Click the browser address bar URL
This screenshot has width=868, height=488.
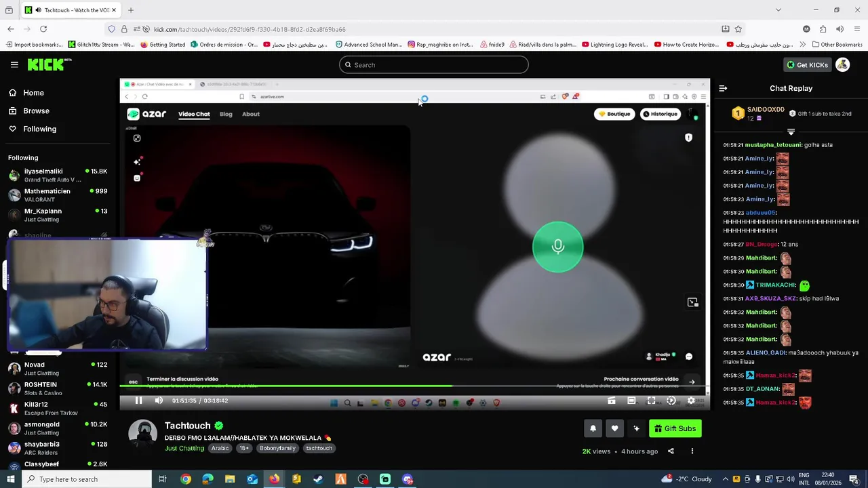pyautogui.click(x=250, y=29)
